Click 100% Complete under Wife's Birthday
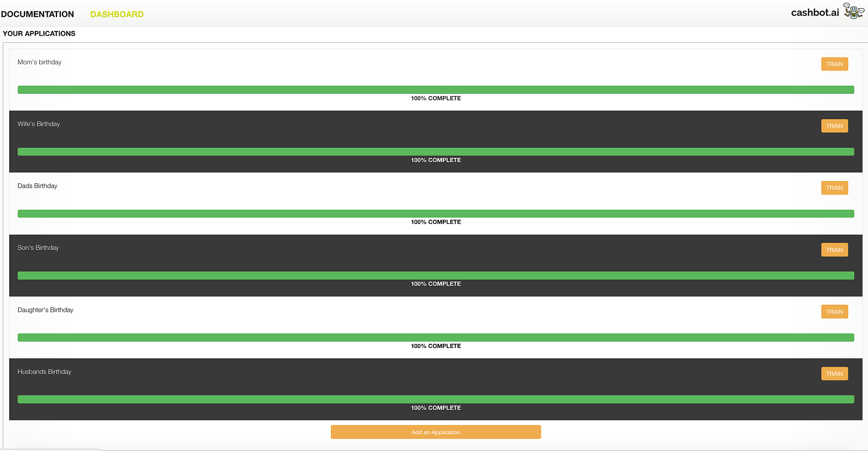 (x=436, y=160)
